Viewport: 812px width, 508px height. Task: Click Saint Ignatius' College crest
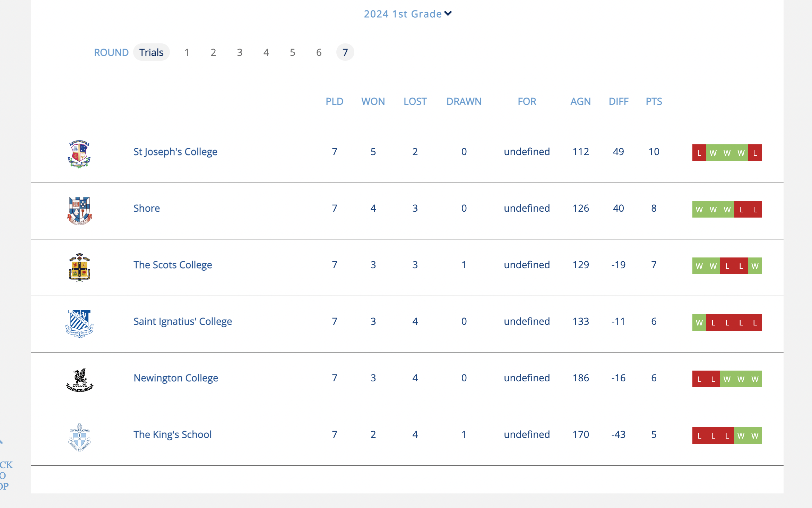tap(79, 324)
